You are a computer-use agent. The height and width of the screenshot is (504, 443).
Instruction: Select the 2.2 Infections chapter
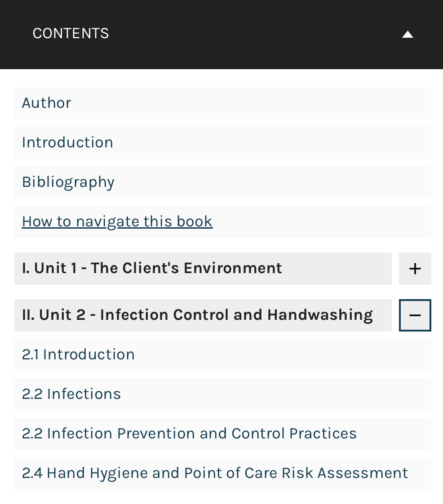pos(71,394)
